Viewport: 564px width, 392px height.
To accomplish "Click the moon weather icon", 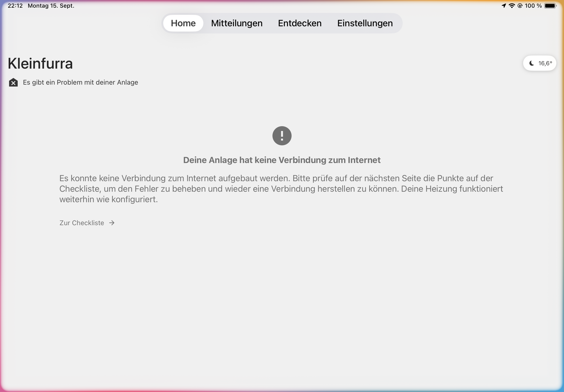I will (531, 63).
